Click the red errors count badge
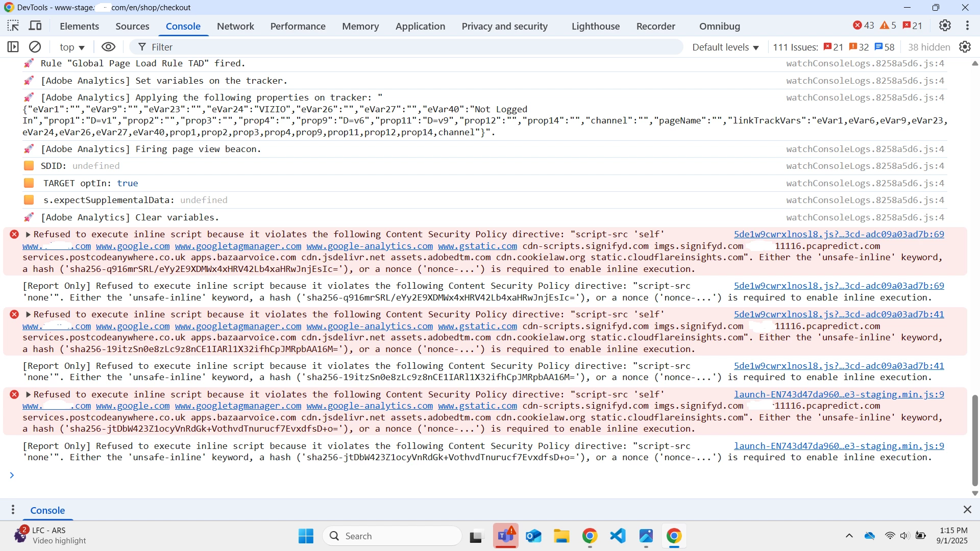Viewport: 980px width, 551px height. [x=864, y=26]
